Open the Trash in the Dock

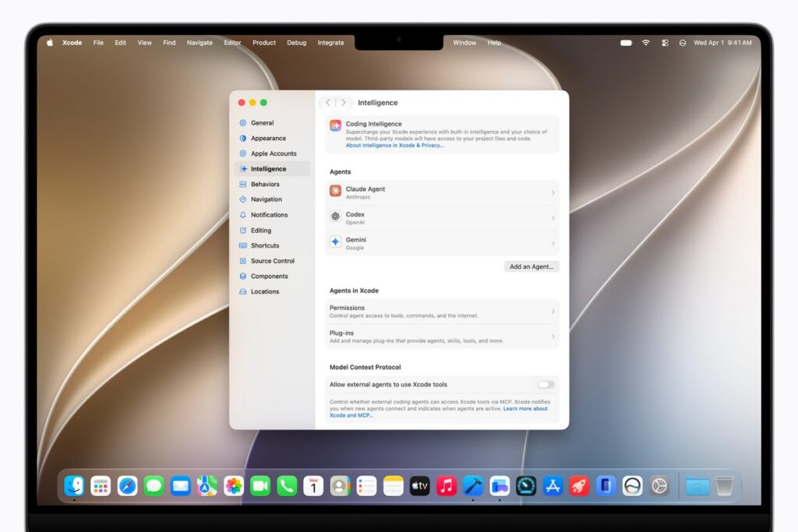tap(724, 486)
